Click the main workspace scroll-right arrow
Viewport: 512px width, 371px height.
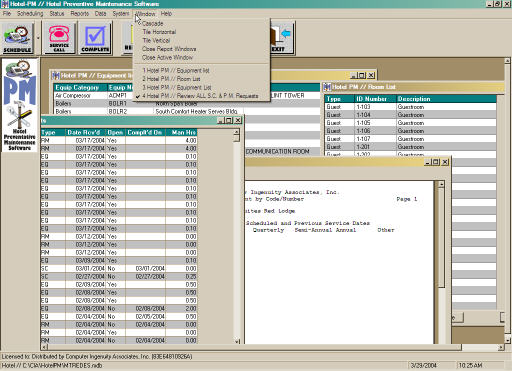coord(501,347)
